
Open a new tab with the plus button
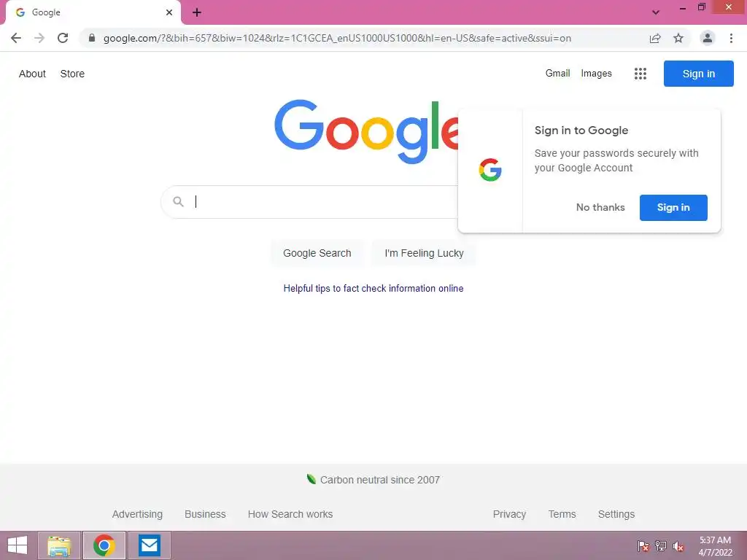(x=197, y=12)
